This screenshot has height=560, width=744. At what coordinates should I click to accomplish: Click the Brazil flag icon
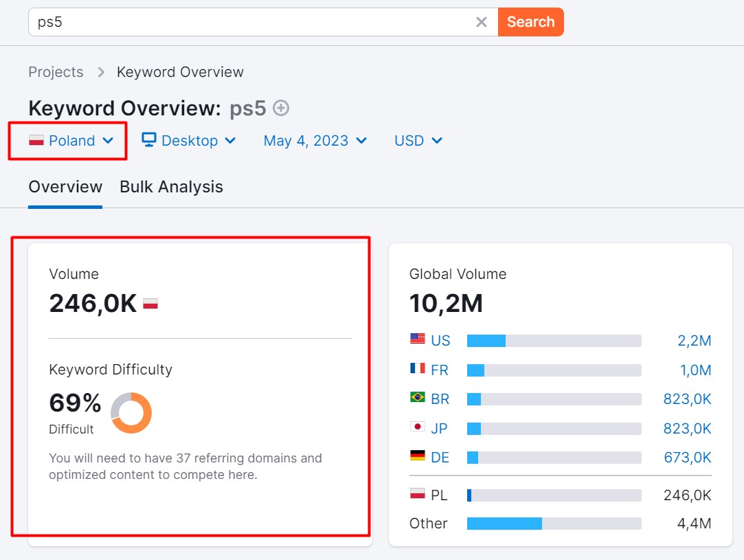[x=418, y=397]
